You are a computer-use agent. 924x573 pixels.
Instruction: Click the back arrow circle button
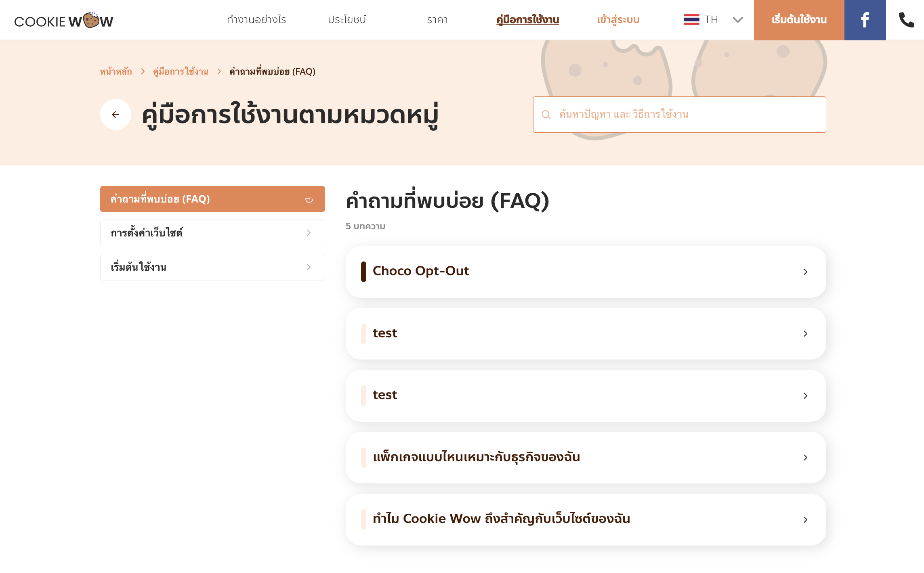point(115,115)
